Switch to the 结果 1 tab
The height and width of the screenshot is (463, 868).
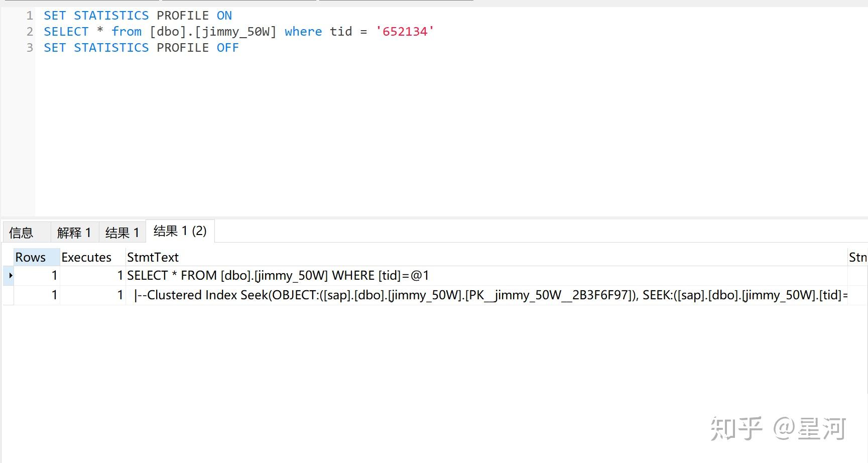coord(122,233)
